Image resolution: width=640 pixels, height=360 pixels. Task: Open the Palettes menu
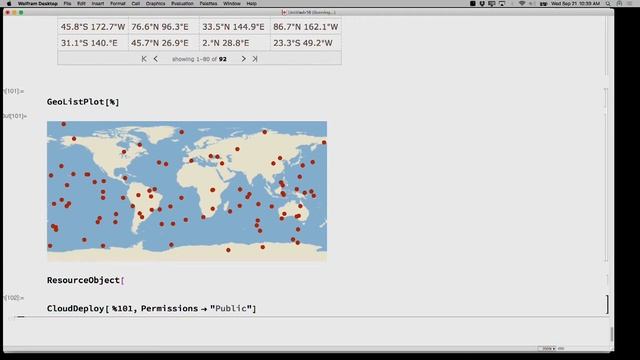click(x=208, y=3)
